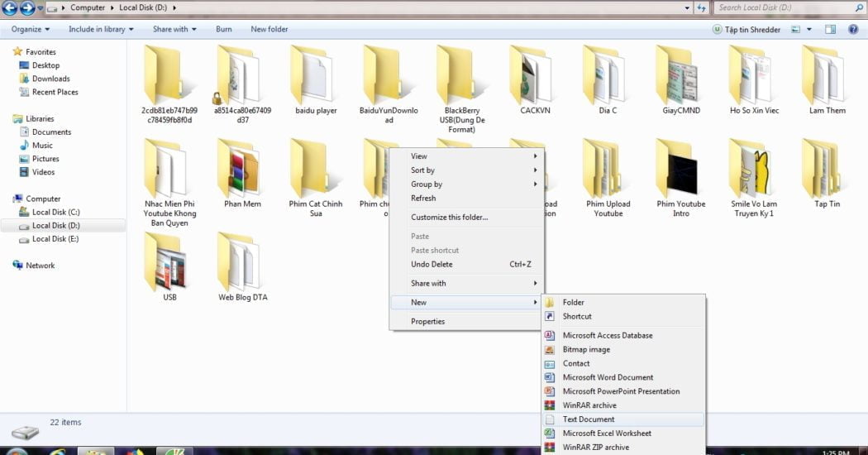
Task: Select Computer in the navigation pane
Action: [43, 199]
